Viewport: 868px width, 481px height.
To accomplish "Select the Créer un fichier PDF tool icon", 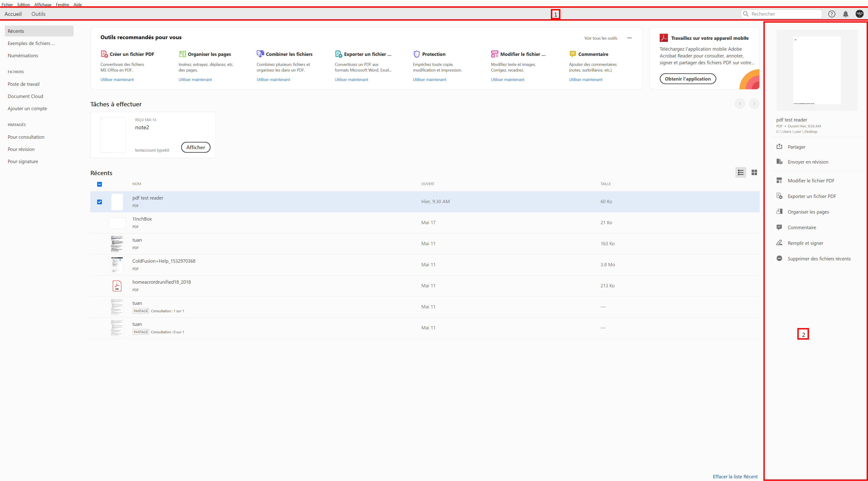I will [104, 54].
